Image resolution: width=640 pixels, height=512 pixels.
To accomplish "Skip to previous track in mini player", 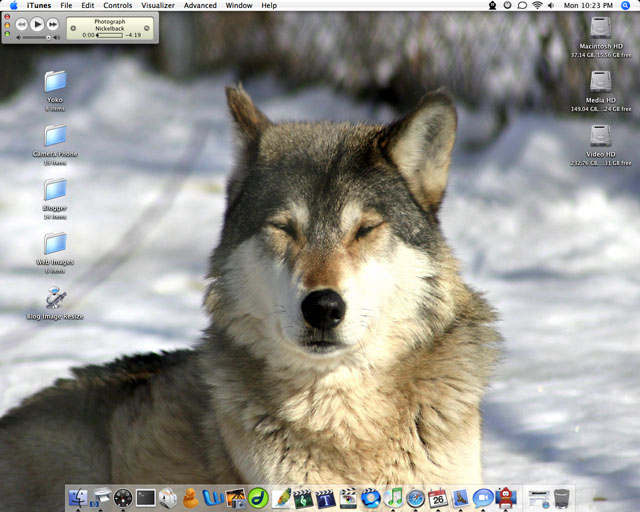I will coord(21,24).
